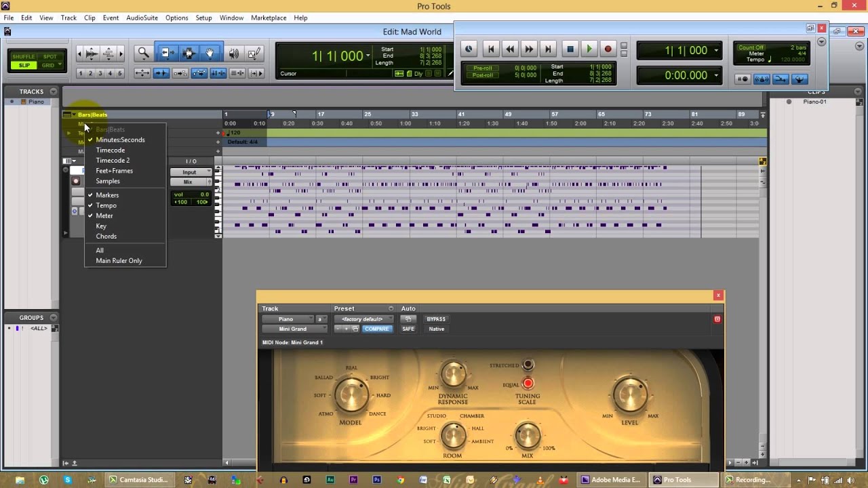Click Rewind in the Transport window
Image resolution: width=868 pixels, height=488 pixels.
(x=510, y=49)
